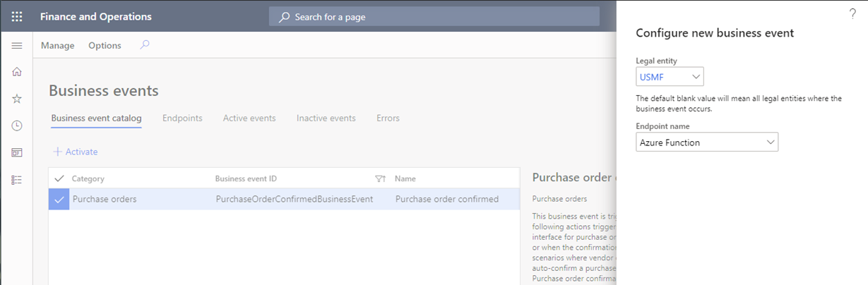This screenshot has height=285, width=868.
Task: Open Workspaces icon in sidebar
Action: 17,152
